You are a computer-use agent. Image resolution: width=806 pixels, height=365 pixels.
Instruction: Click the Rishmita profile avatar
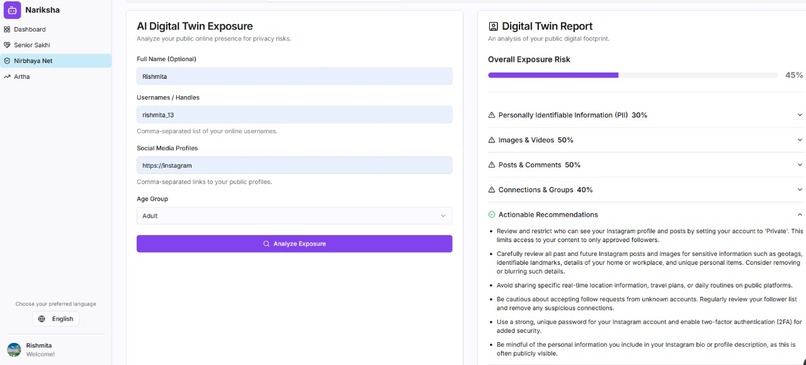(14, 350)
